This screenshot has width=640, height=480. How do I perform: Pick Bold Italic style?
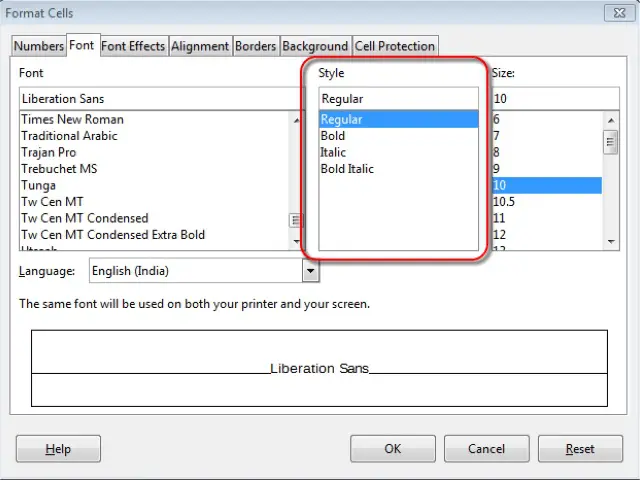point(398,169)
